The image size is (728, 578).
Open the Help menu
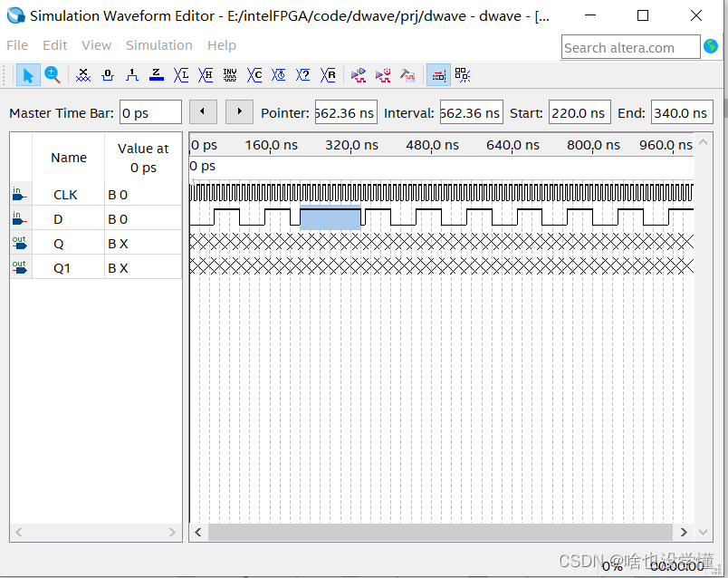point(222,45)
